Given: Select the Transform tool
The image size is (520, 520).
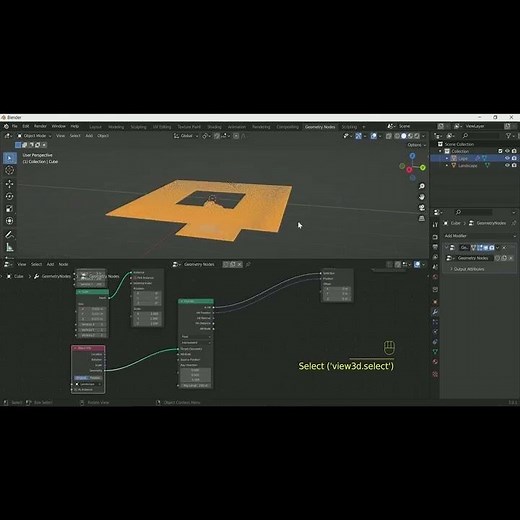Looking at the screenshot, I should (x=10, y=221).
